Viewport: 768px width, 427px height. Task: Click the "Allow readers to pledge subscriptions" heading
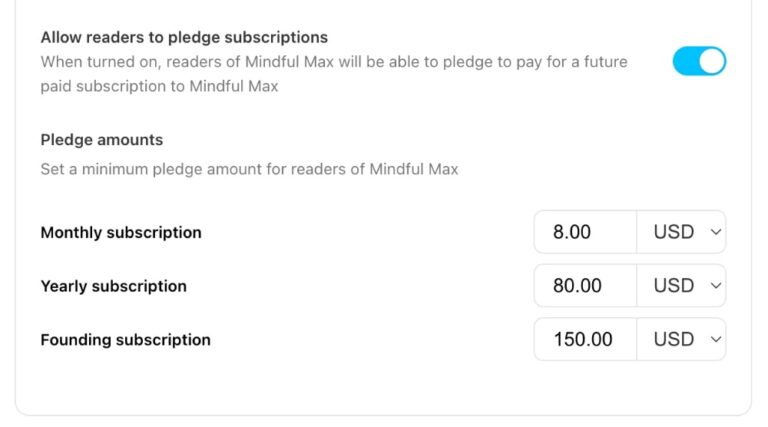pos(184,37)
